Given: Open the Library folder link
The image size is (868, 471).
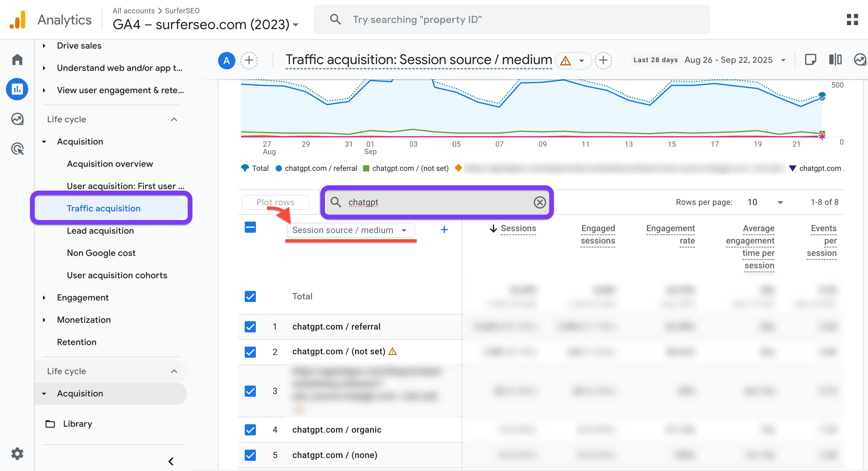Looking at the screenshot, I should (77, 424).
